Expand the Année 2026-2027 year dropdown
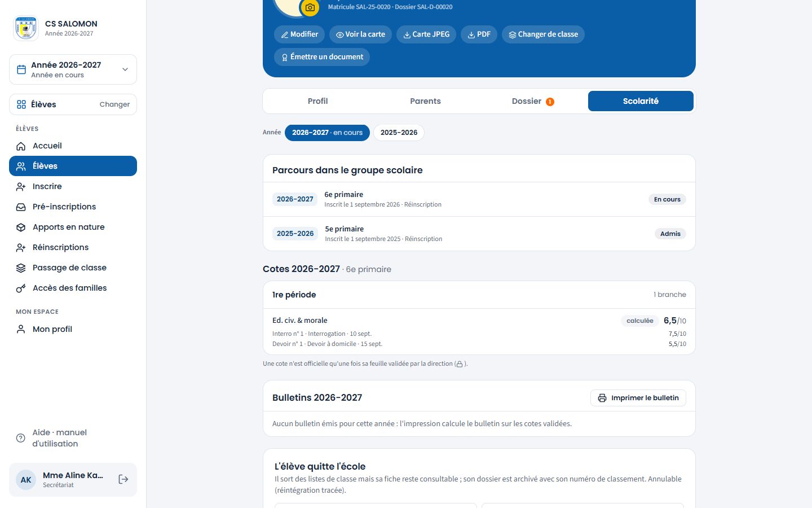Screen dimensions: 812x508 [73, 69]
